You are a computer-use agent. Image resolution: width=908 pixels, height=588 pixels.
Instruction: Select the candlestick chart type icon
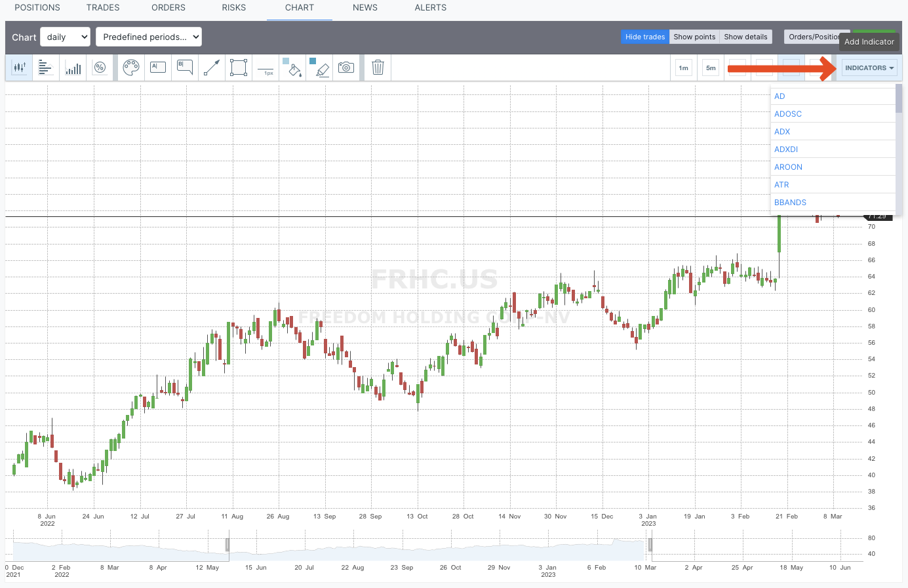click(19, 68)
